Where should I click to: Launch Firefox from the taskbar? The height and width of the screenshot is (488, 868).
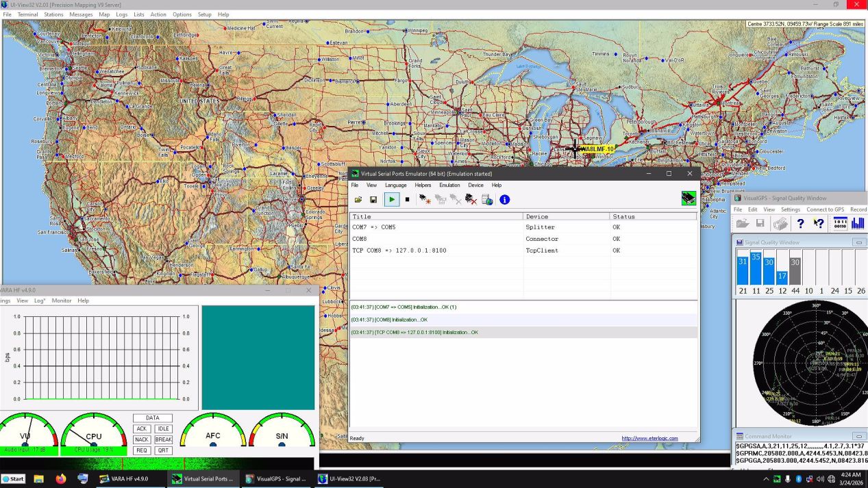(61, 478)
